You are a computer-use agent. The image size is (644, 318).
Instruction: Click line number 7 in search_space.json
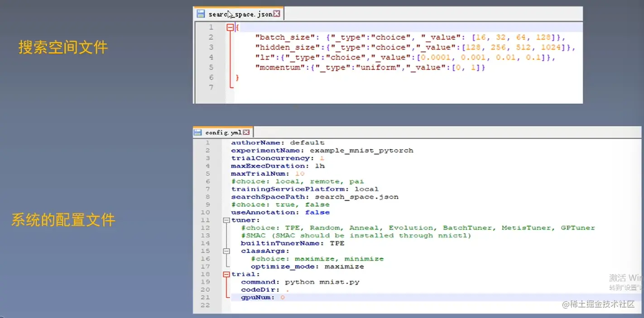point(211,87)
